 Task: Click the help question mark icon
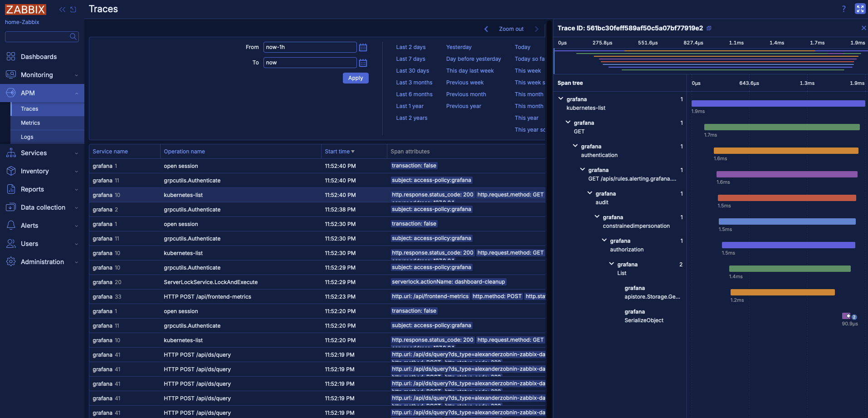(844, 9)
